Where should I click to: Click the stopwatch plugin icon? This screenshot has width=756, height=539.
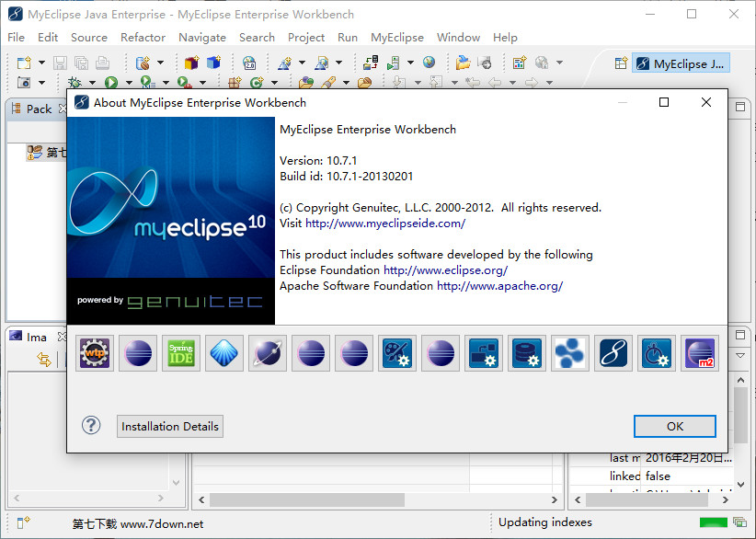click(657, 353)
